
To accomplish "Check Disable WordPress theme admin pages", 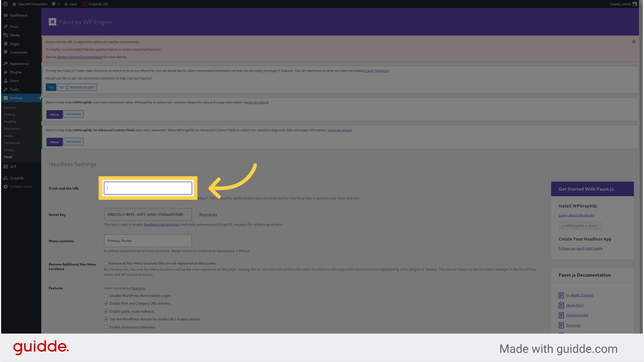I will (x=106, y=296).
